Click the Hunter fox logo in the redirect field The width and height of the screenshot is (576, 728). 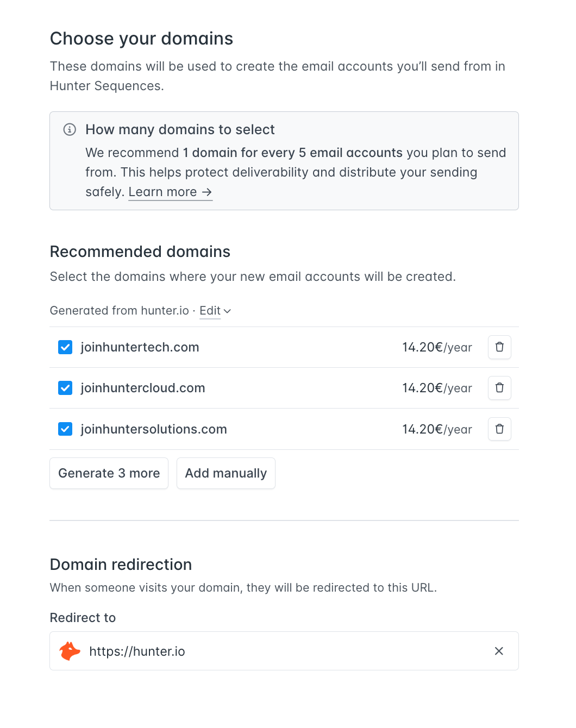pyautogui.click(x=70, y=651)
